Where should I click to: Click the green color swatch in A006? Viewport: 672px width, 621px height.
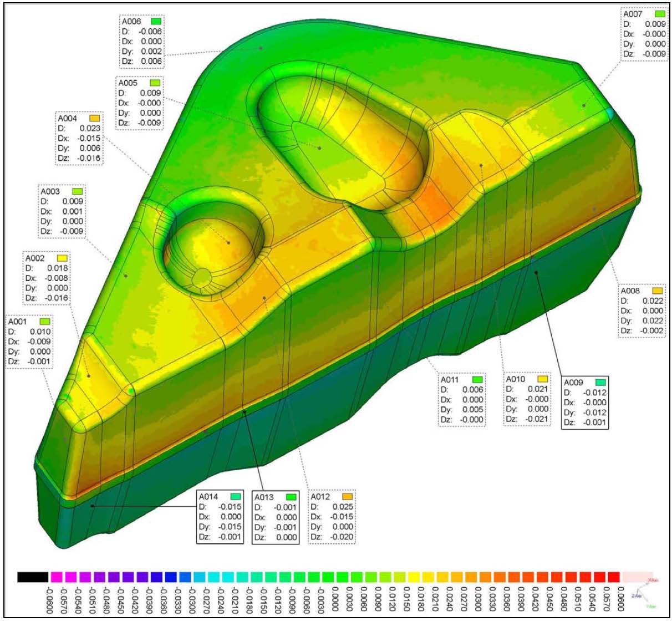point(156,21)
